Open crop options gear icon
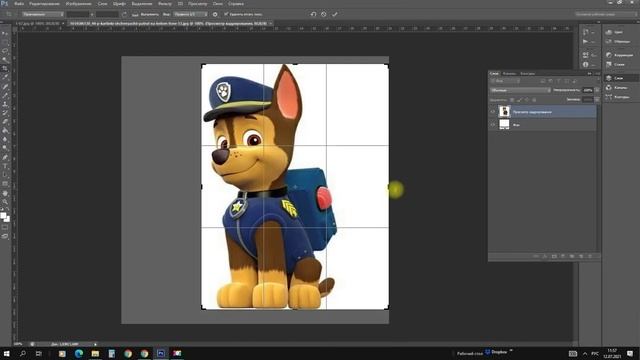640x360 pixels. (x=215, y=14)
